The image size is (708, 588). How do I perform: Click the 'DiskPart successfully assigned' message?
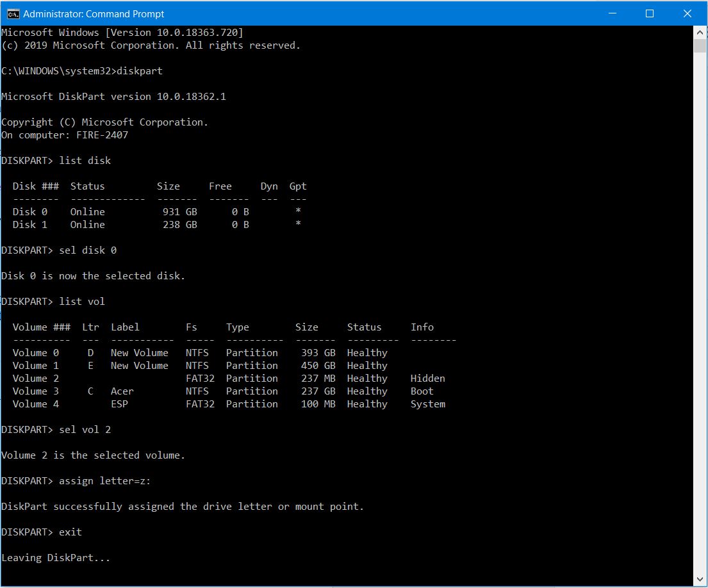pos(183,506)
